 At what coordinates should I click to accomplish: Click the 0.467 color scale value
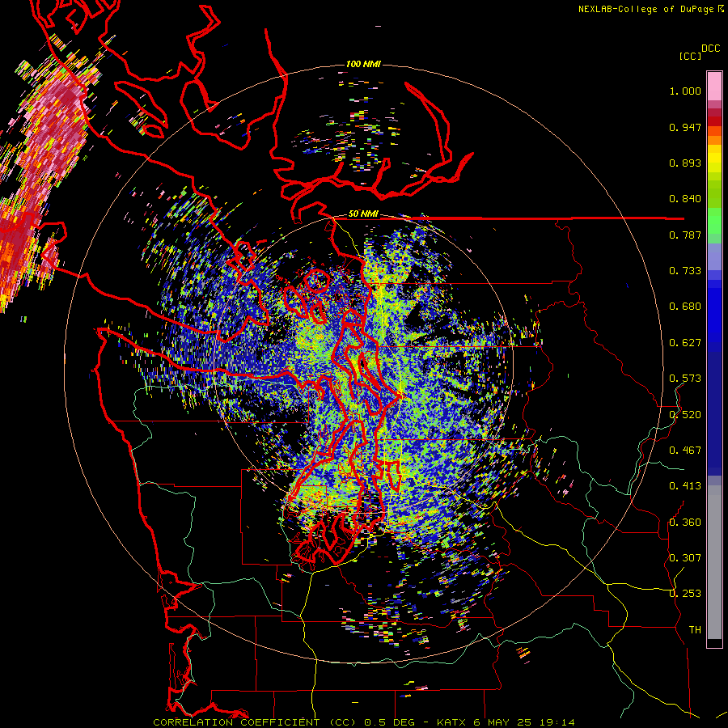pyautogui.click(x=685, y=451)
